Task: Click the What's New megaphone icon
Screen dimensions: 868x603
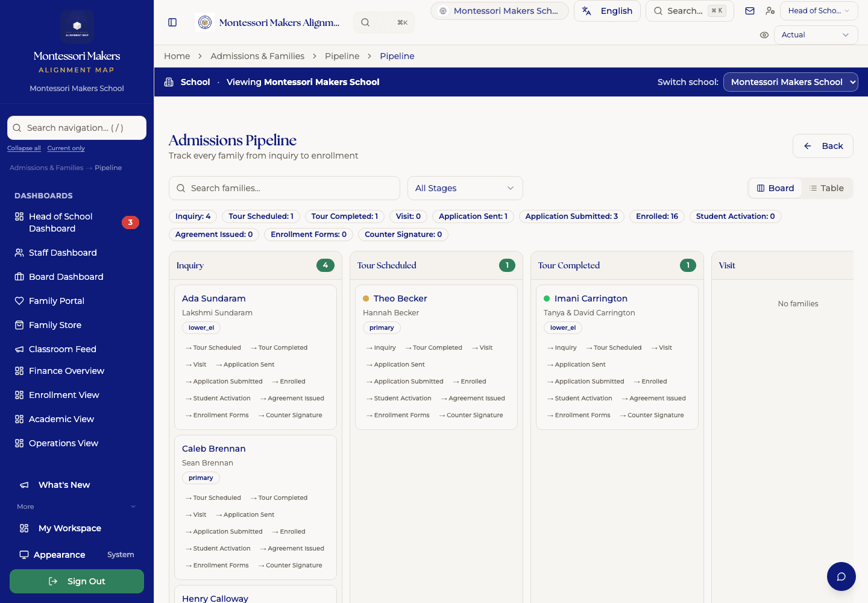Action: point(24,485)
